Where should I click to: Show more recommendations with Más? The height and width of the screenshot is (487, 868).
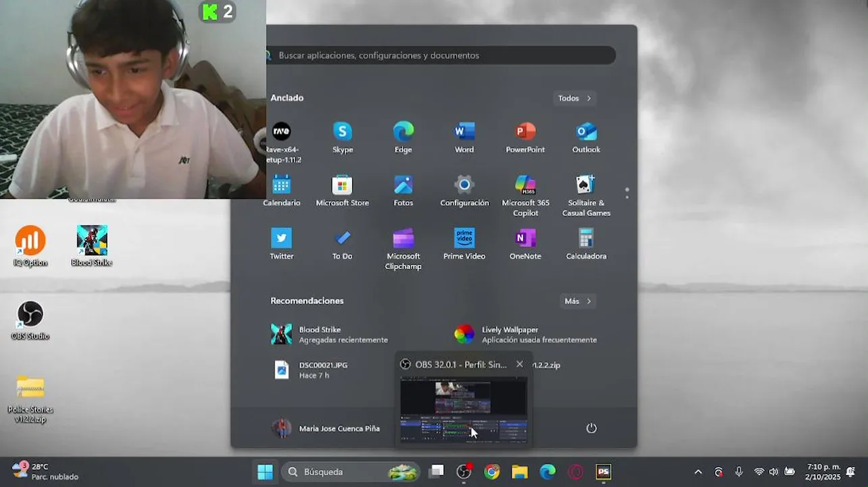[578, 301]
